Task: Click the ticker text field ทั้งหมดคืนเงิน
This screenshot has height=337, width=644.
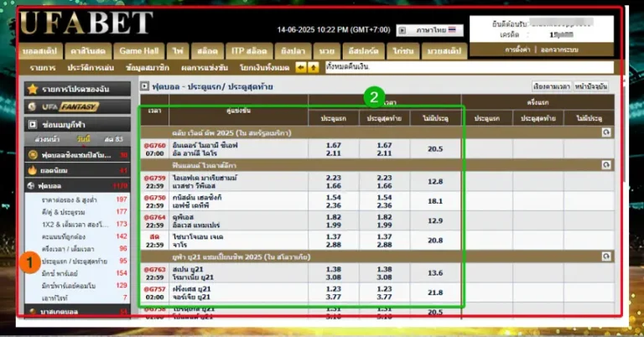Action: coord(470,67)
